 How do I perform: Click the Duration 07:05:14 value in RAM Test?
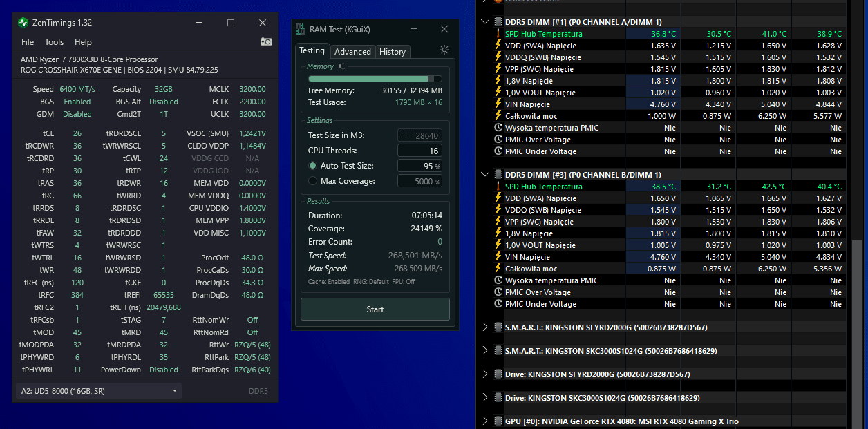pyautogui.click(x=427, y=216)
